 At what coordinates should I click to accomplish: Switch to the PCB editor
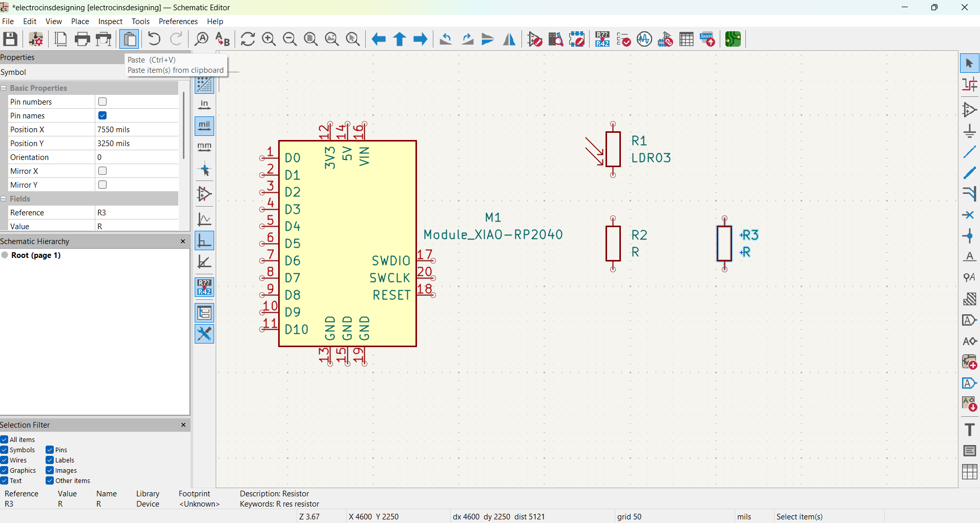click(x=733, y=39)
